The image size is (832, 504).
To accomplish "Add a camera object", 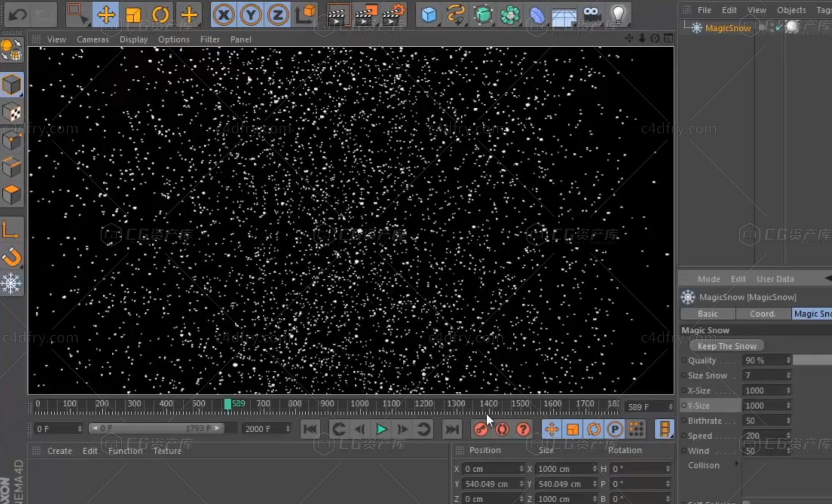I will tap(592, 15).
